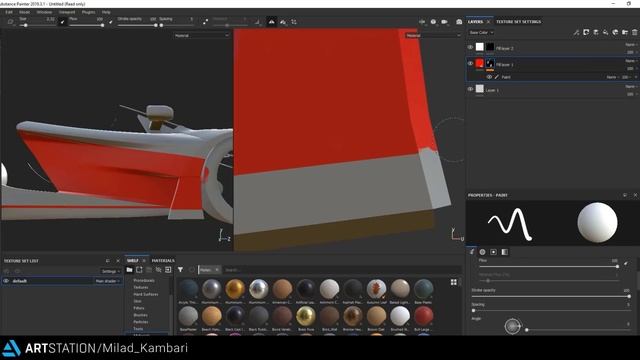
Task: Click the polygon fill tool icon in the toolbar
Action: (11, 22)
